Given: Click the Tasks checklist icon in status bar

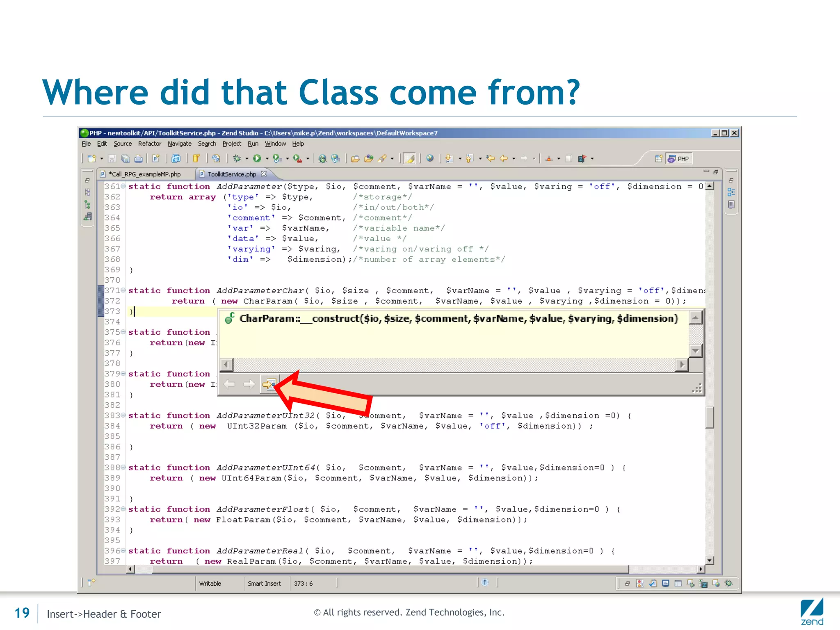Looking at the screenshot, I should point(653,584).
